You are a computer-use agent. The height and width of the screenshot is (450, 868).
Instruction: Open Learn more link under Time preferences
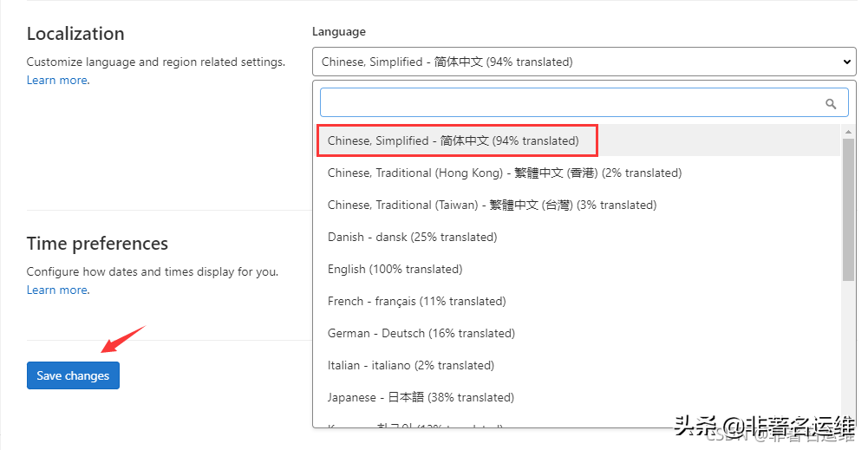coord(57,290)
